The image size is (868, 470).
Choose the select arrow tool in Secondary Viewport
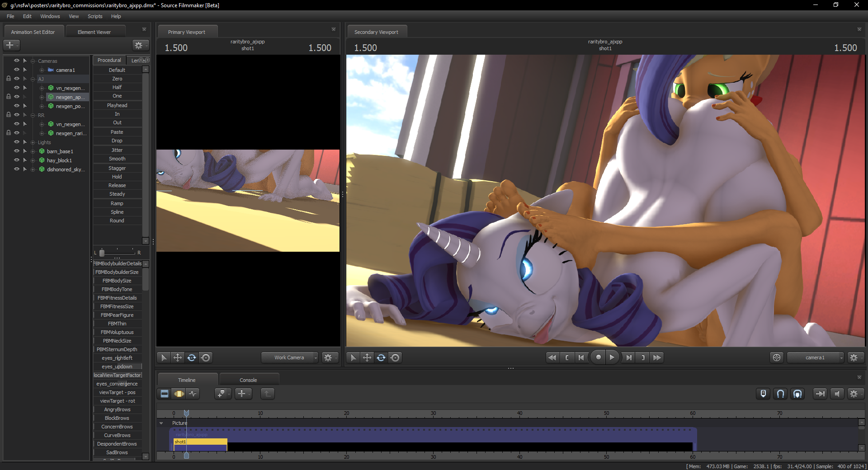point(353,357)
